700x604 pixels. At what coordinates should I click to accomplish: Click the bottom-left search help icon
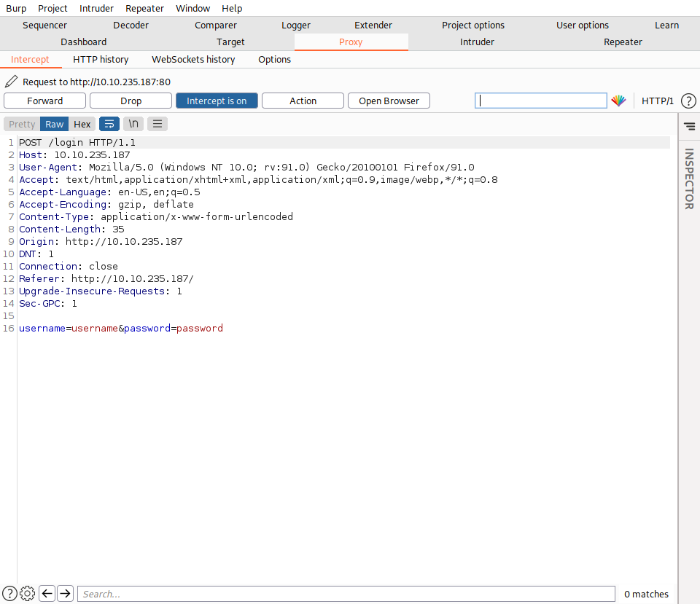click(10, 594)
